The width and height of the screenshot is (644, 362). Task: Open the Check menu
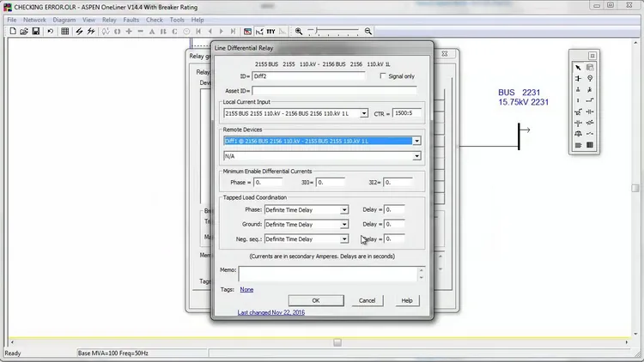click(x=155, y=20)
